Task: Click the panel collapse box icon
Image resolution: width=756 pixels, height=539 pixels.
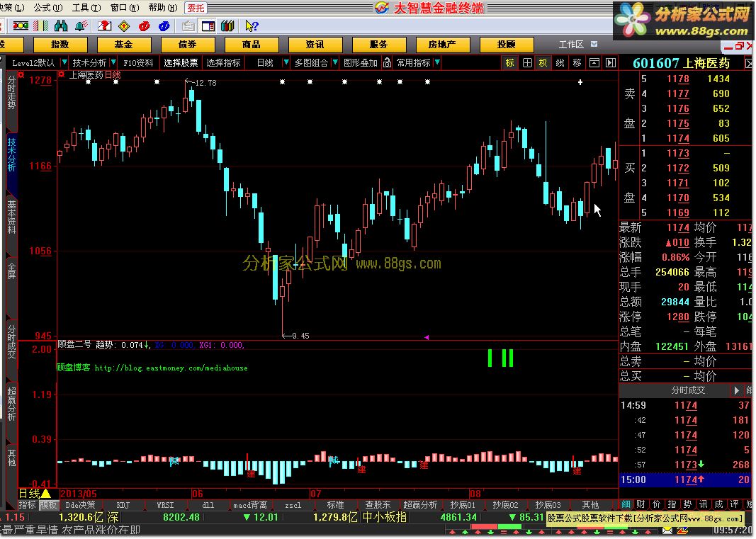Action: [594, 62]
